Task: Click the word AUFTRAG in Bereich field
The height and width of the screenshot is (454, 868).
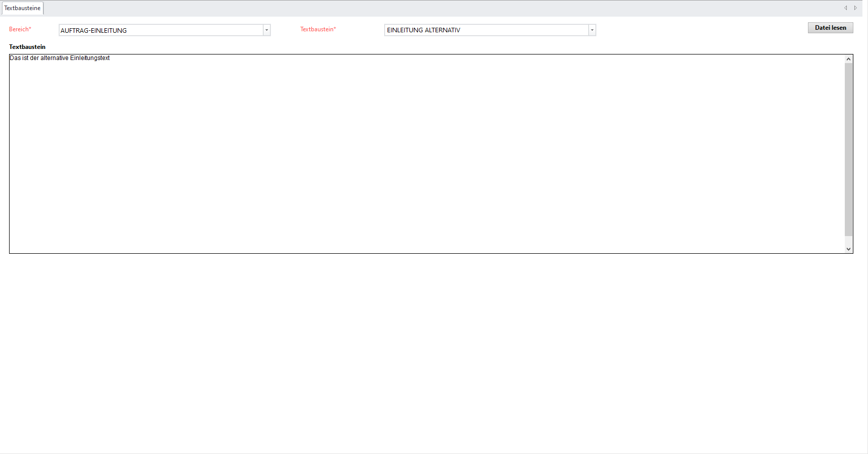Action: [74, 31]
